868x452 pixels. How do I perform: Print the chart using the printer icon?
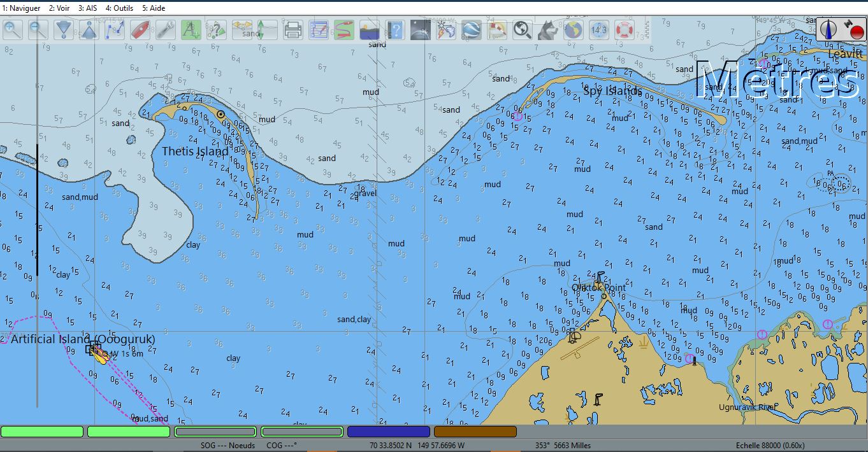pos(293,30)
